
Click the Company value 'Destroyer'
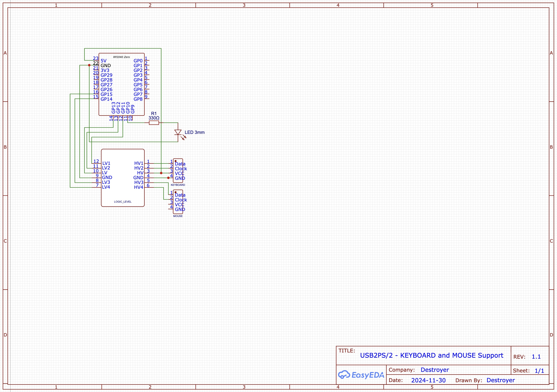coord(435,370)
